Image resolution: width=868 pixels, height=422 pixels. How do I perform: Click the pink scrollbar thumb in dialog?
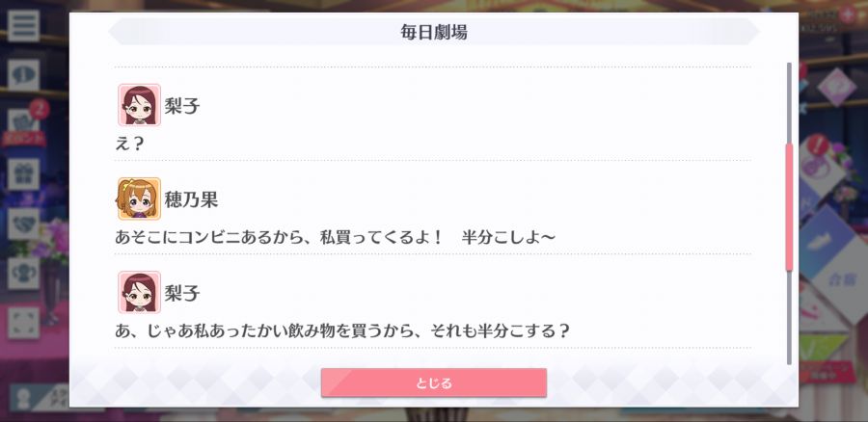click(x=789, y=207)
